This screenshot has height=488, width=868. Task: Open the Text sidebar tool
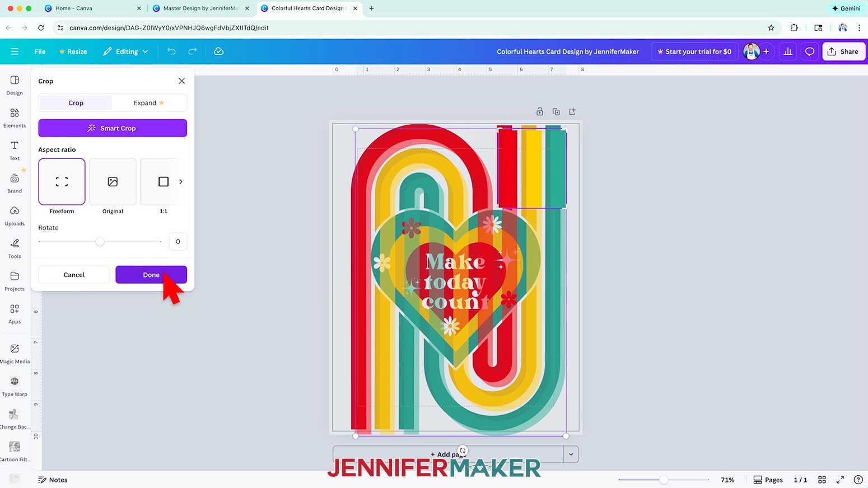coord(15,151)
